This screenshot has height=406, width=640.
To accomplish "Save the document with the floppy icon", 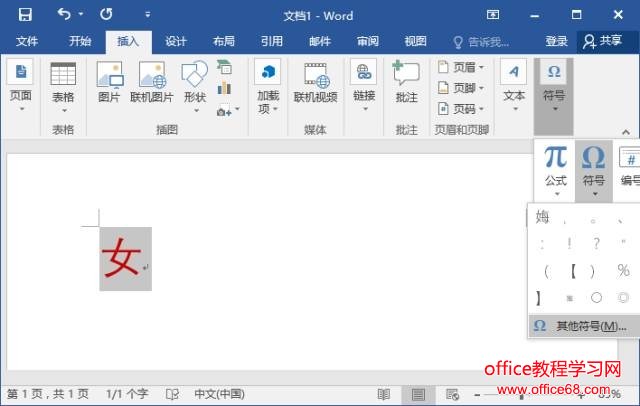I will tap(25, 15).
